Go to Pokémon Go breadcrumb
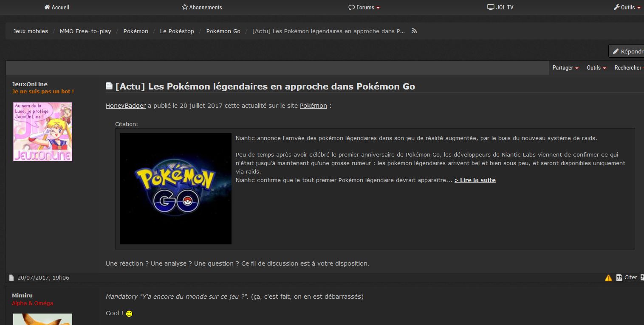Image resolution: width=644 pixels, height=325 pixels. [223, 31]
